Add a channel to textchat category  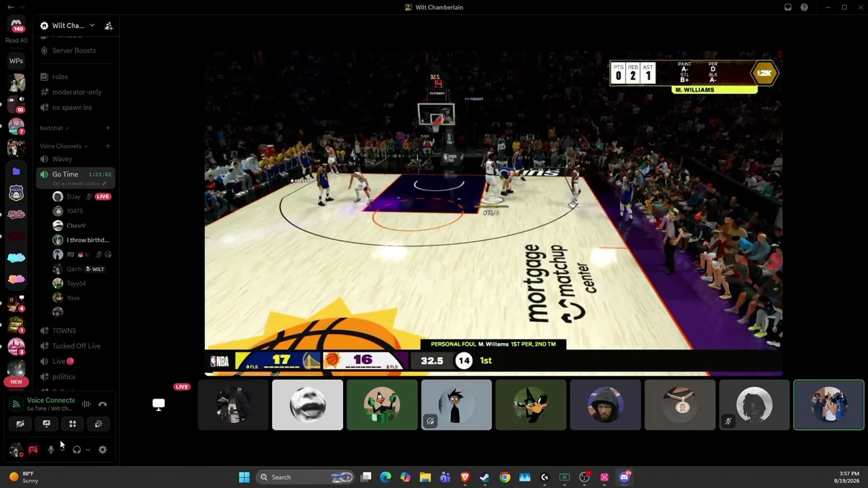[x=107, y=128]
